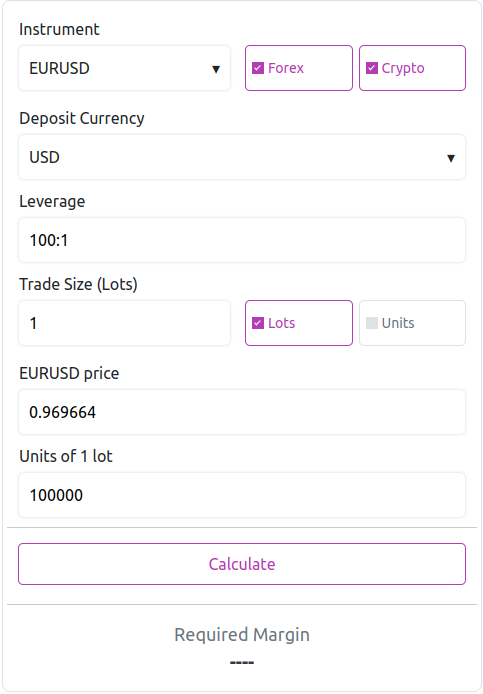
Task: Expand the USD deposit currency dropdown
Action: 242,157
